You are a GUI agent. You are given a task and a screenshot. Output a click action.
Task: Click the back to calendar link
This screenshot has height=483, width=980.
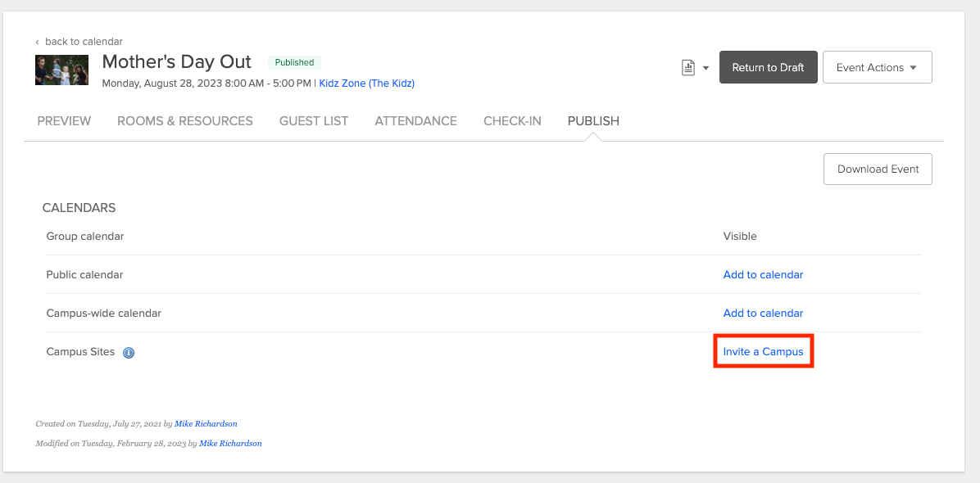[x=84, y=42]
